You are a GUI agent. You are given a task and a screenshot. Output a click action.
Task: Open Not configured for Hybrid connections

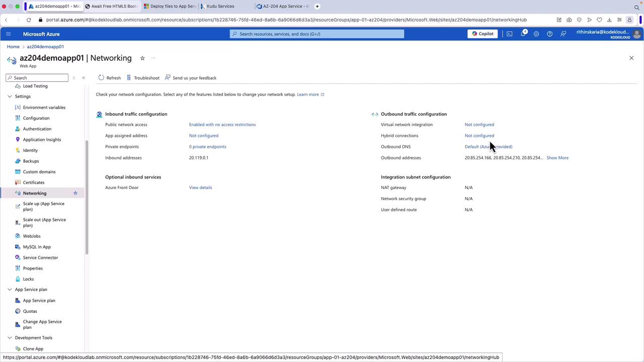[479, 136]
